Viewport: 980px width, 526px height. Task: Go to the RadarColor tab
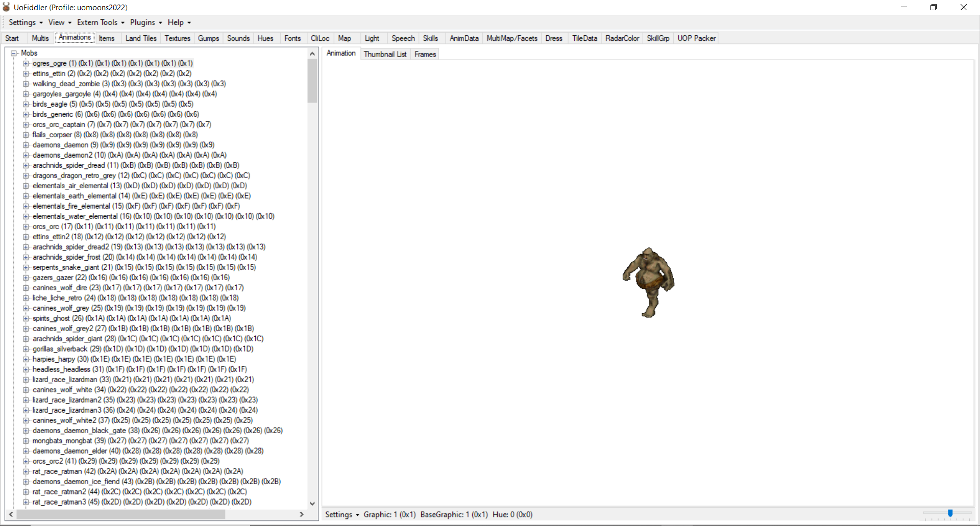pos(622,38)
